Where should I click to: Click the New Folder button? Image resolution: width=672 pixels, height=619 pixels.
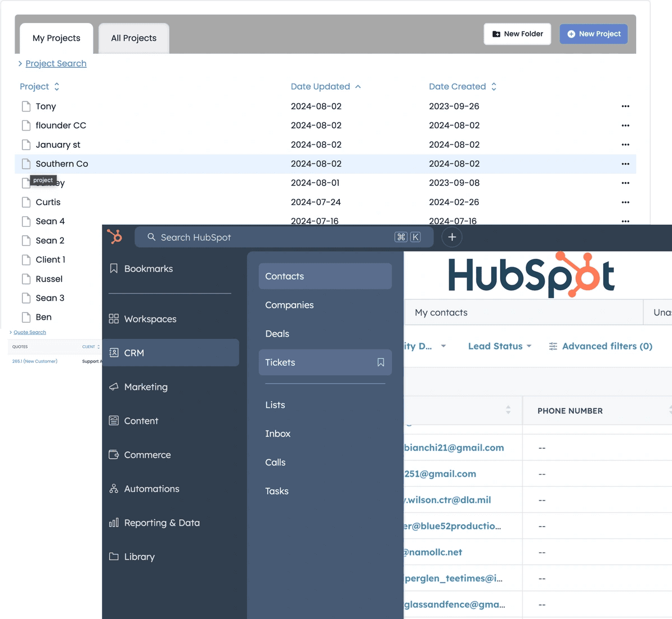pos(517,34)
